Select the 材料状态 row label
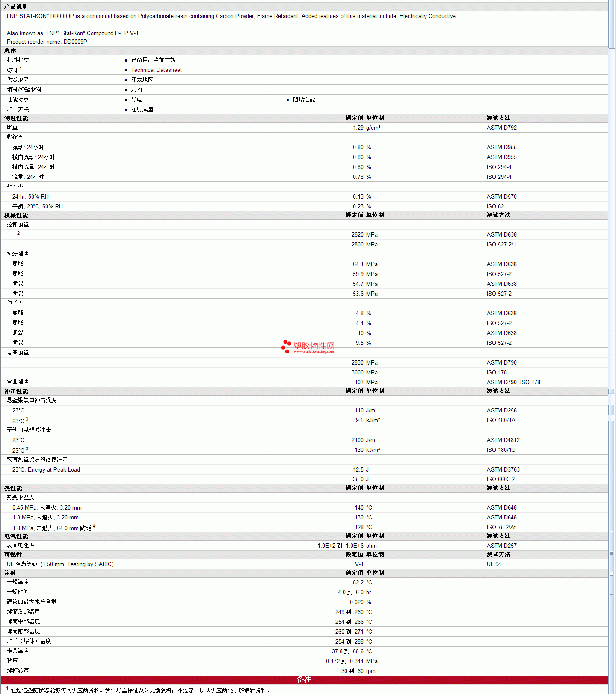616x694 pixels. coord(18,60)
